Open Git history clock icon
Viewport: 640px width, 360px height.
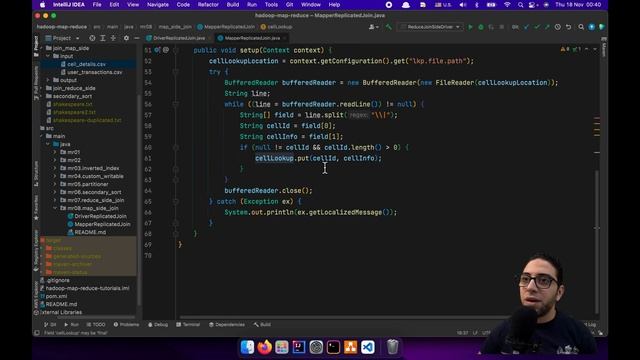click(x=558, y=27)
